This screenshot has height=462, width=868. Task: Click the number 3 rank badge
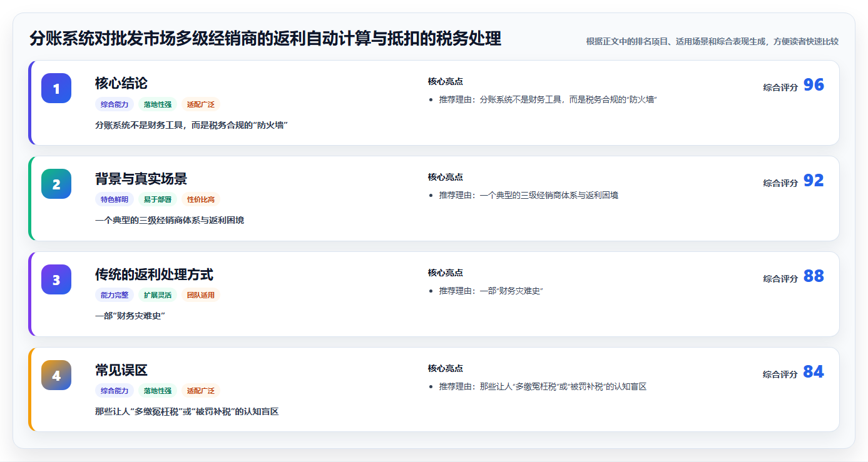(x=56, y=279)
